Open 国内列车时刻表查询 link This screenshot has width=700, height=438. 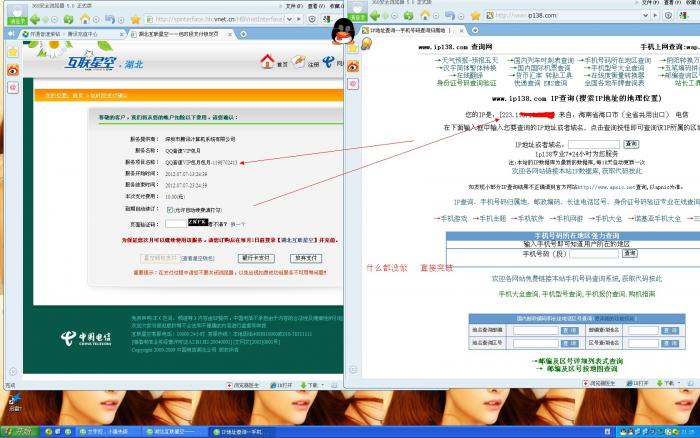[541, 60]
